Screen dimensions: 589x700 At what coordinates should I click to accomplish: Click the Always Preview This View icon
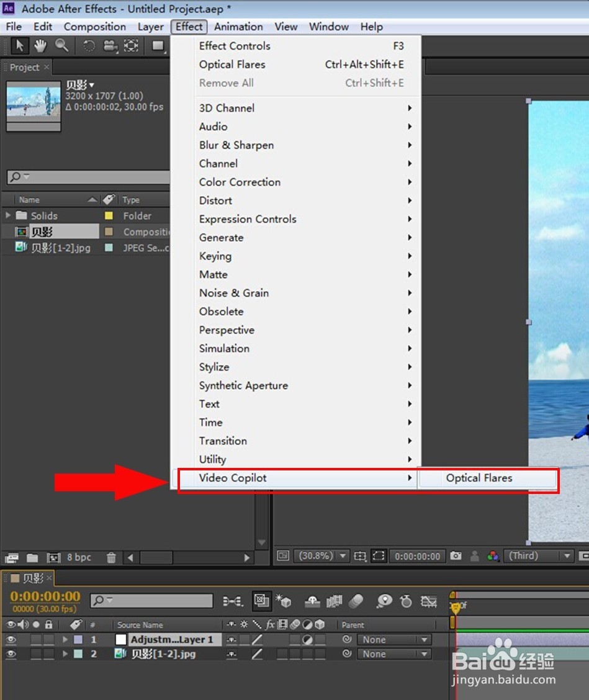(283, 556)
